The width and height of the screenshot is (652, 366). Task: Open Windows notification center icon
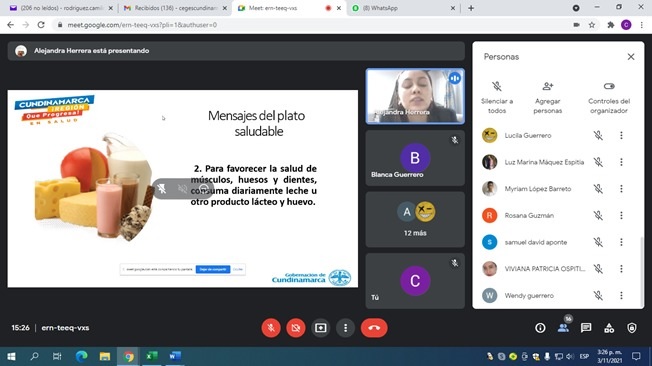point(636,356)
